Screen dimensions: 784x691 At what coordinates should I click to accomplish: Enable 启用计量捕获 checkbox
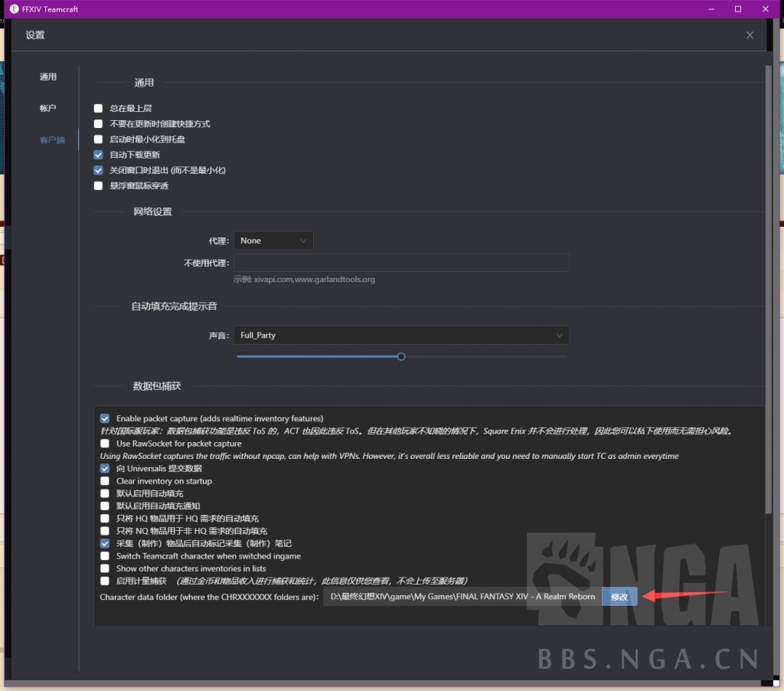pos(104,581)
